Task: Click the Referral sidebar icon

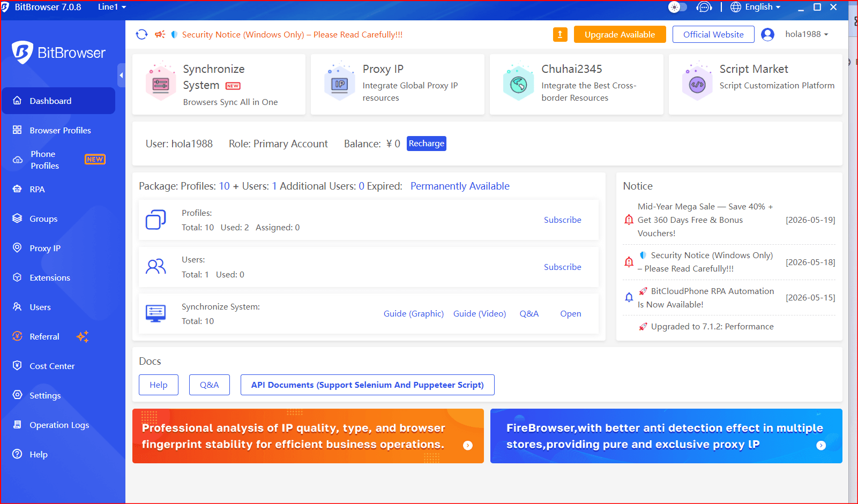Action: [x=17, y=336]
